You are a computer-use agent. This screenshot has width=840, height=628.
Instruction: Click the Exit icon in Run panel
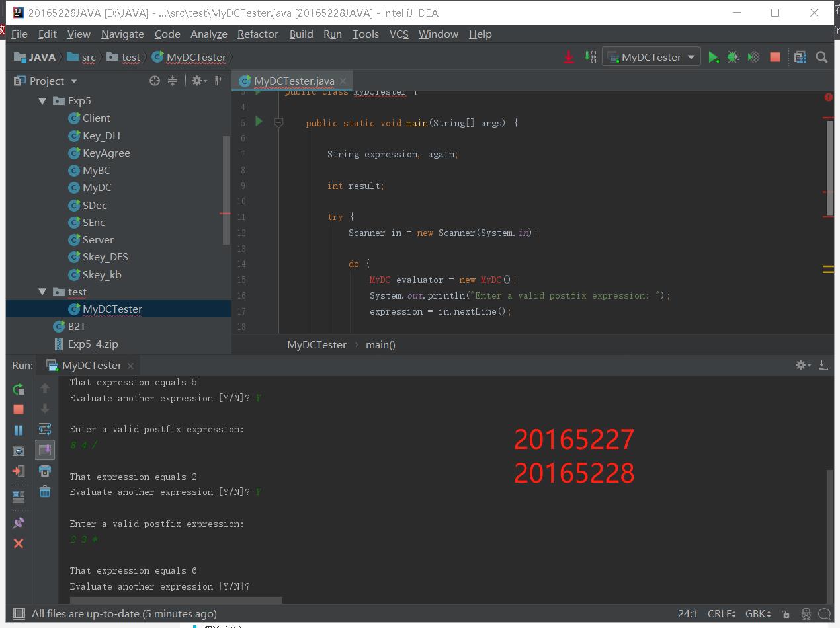pos(19,471)
